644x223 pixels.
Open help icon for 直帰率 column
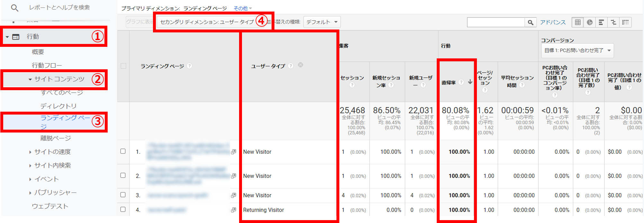[x=461, y=82]
